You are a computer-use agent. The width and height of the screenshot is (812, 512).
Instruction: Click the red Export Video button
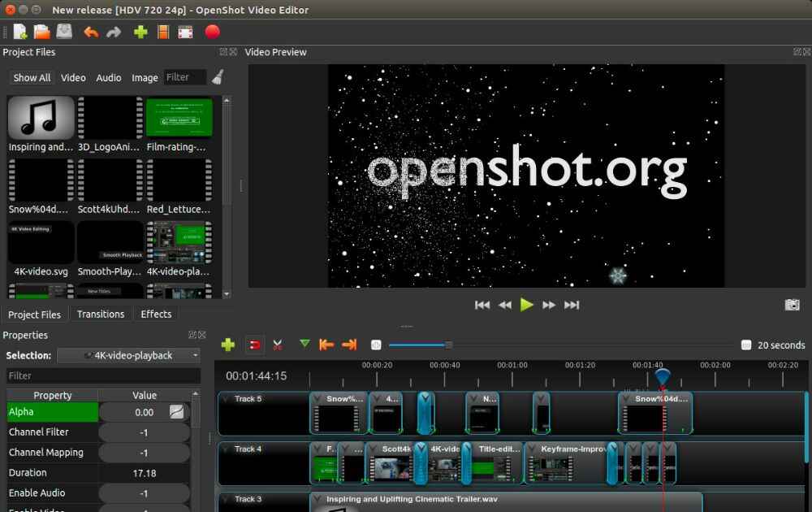coord(212,33)
